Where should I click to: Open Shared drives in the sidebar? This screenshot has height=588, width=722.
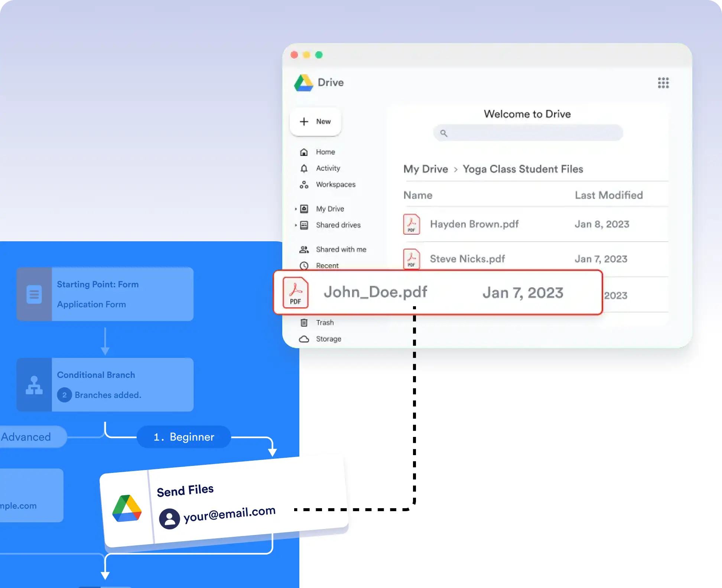click(338, 225)
